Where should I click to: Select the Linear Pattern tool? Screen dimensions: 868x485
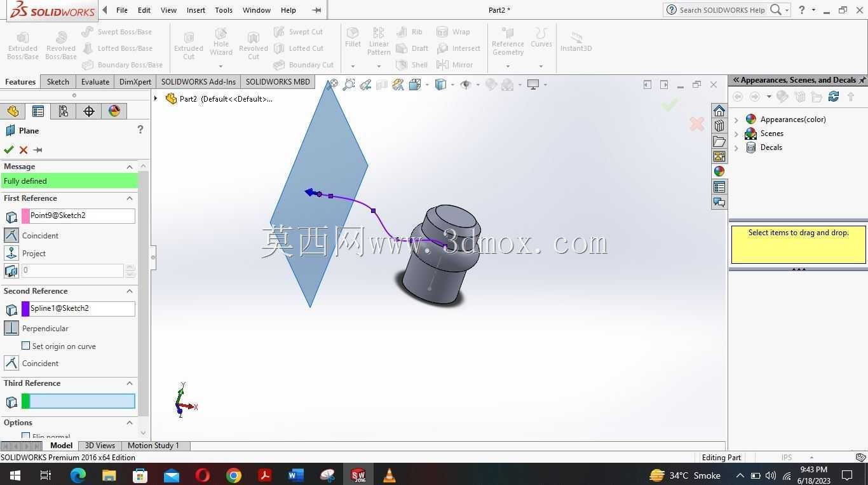(379, 42)
